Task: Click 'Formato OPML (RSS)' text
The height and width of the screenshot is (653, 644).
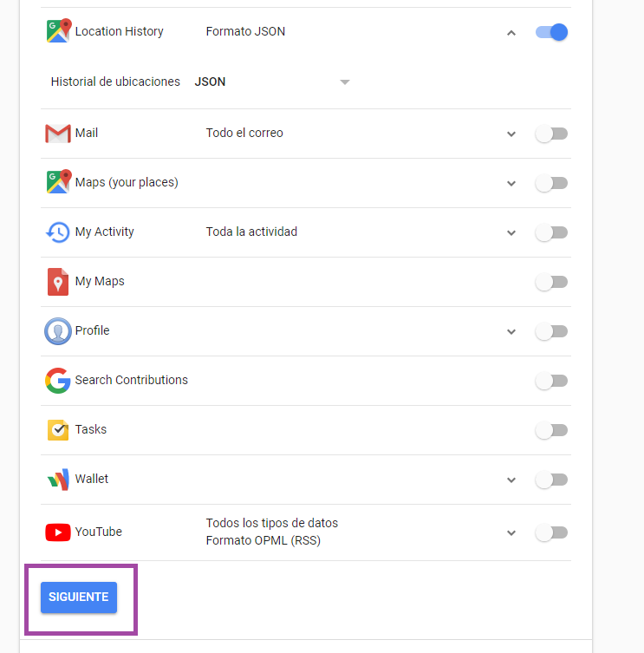Action: coord(263,540)
